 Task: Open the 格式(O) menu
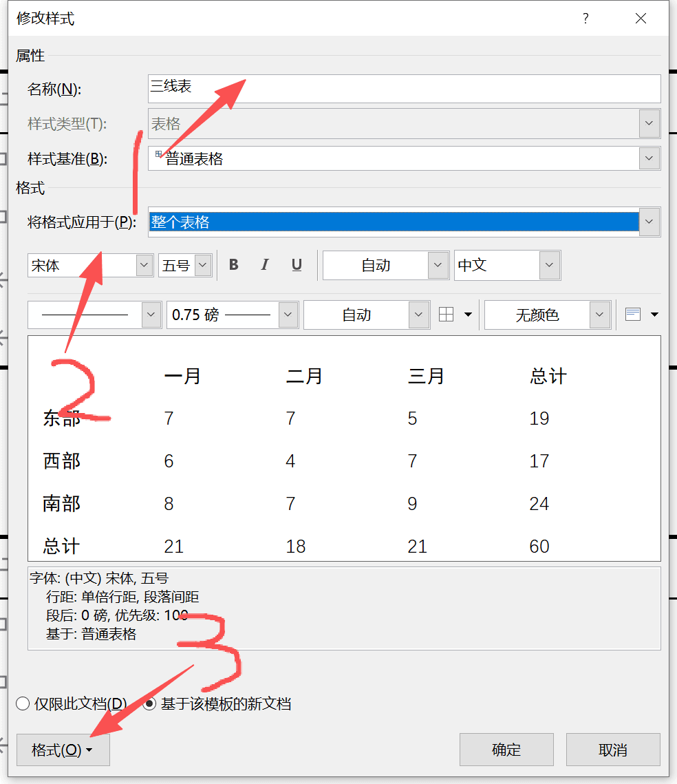[x=63, y=750]
